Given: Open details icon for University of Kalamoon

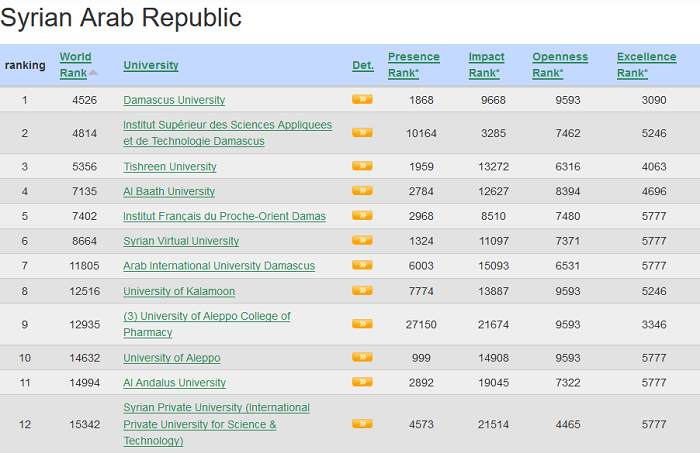Looking at the screenshot, I should tap(362, 291).
